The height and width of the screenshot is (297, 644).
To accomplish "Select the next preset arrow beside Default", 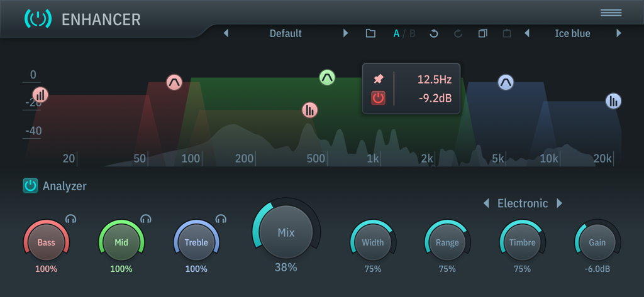I will point(345,33).
